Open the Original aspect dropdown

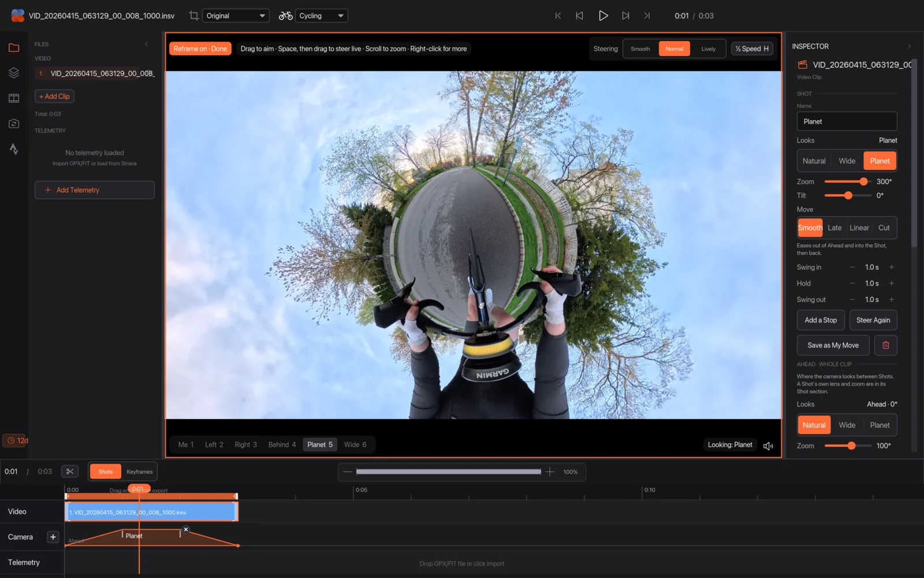click(236, 16)
